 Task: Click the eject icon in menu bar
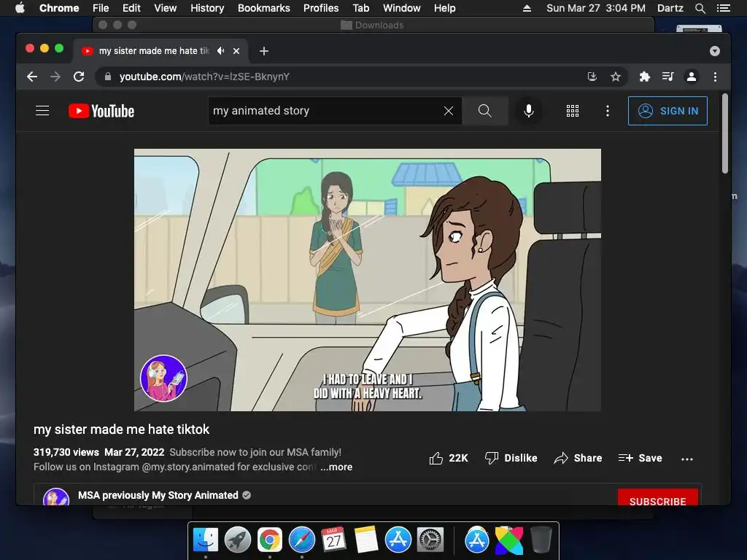tap(527, 8)
